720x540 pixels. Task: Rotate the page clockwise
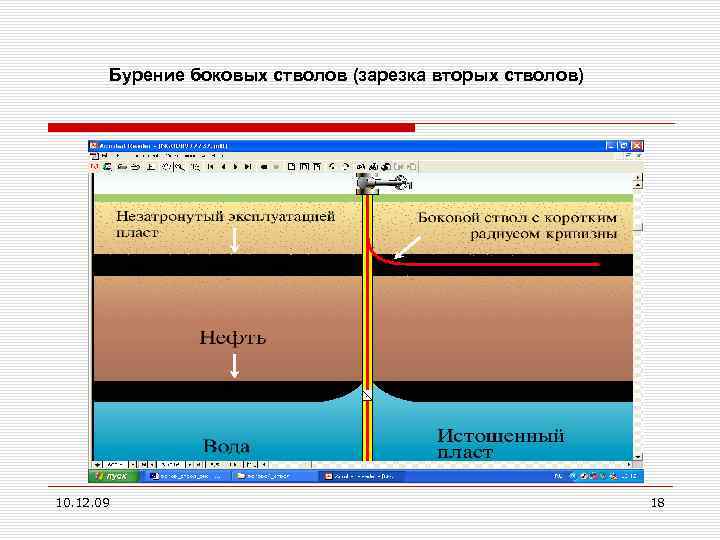(346, 167)
